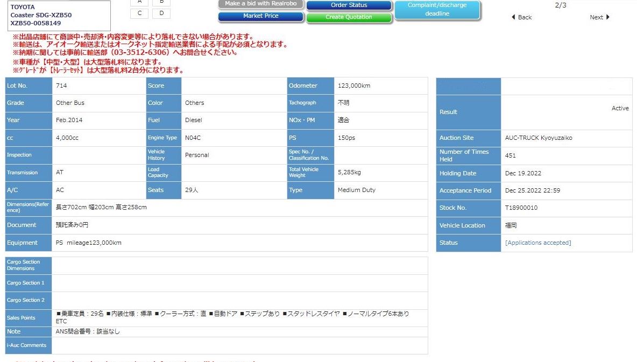644x362 pixels.
Task: Open the Market Price page
Action: click(x=260, y=16)
